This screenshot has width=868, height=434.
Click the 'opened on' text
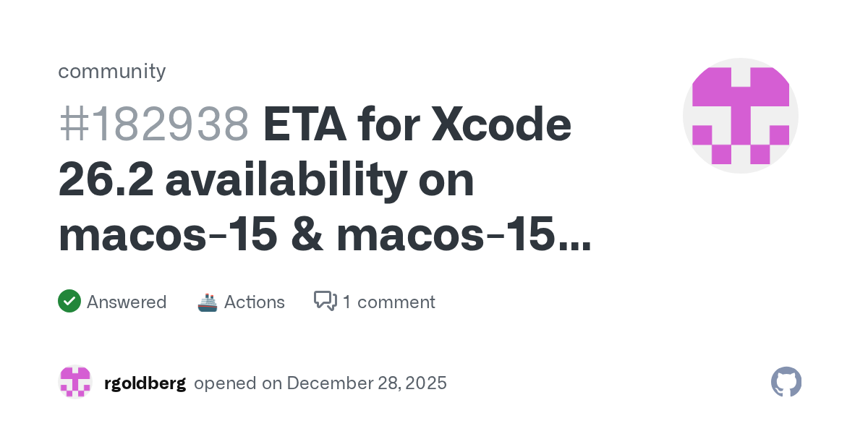click(x=238, y=383)
